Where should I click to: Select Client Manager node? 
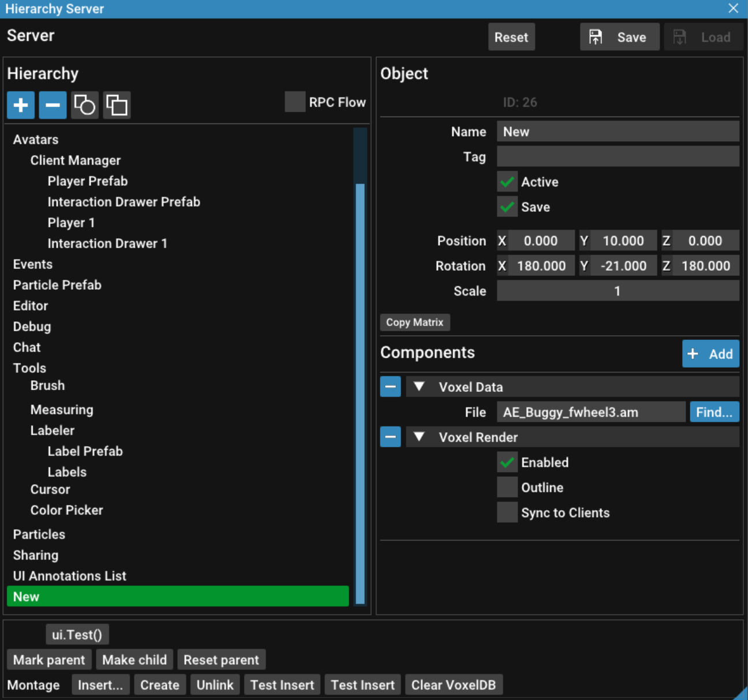[x=76, y=160]
